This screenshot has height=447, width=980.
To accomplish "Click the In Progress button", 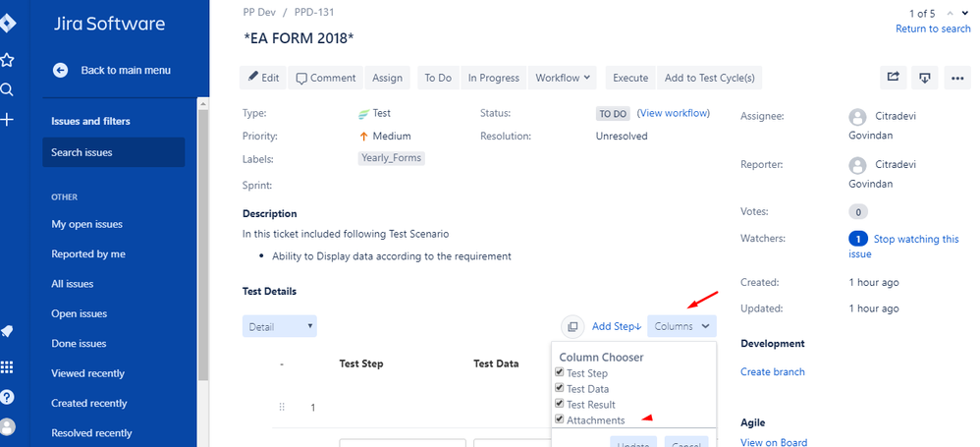I will (494, 78).
